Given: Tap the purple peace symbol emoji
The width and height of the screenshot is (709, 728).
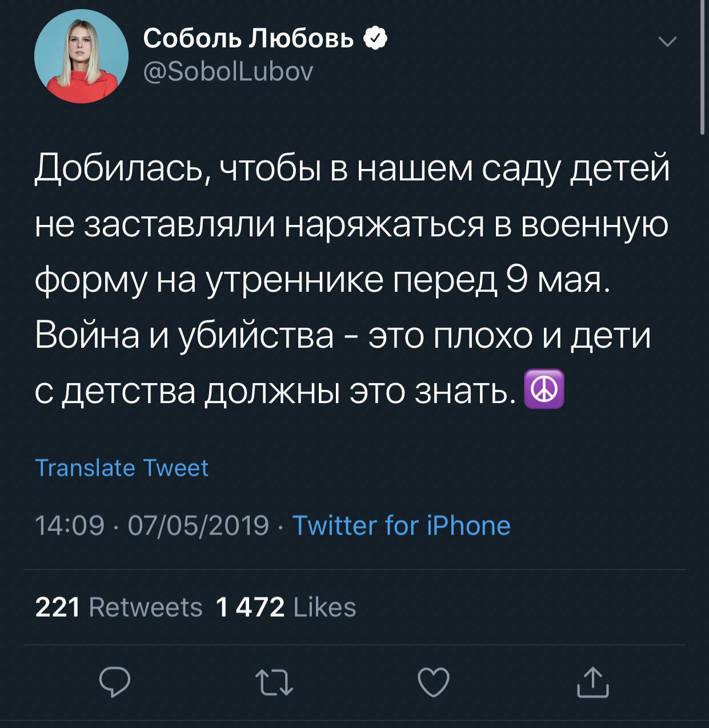Looking at the screenshot, I should click(544, 389).
